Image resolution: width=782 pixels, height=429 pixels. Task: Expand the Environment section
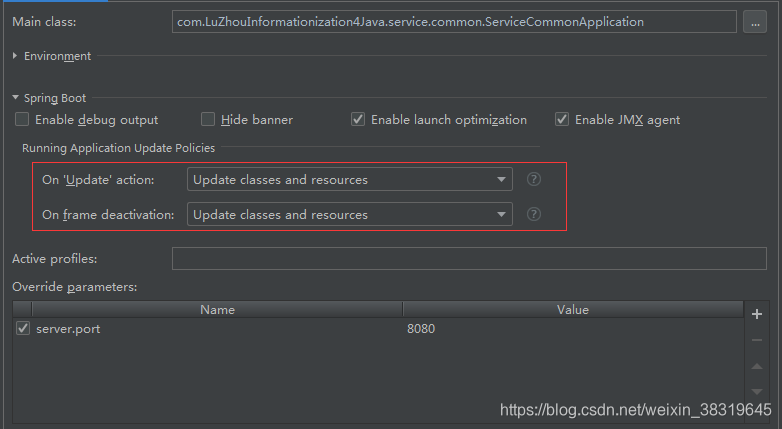point(15,56)
